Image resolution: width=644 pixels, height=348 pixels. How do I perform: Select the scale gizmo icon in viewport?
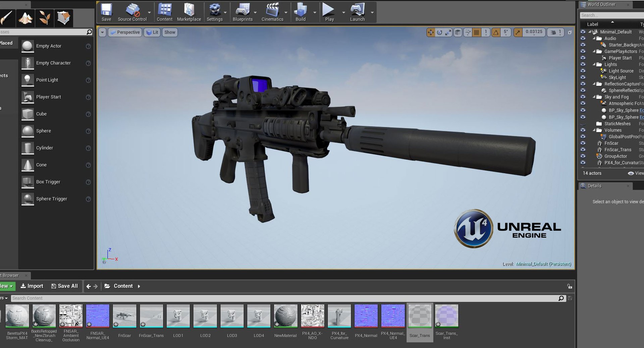pyautogui.click(x=448, y=33)
